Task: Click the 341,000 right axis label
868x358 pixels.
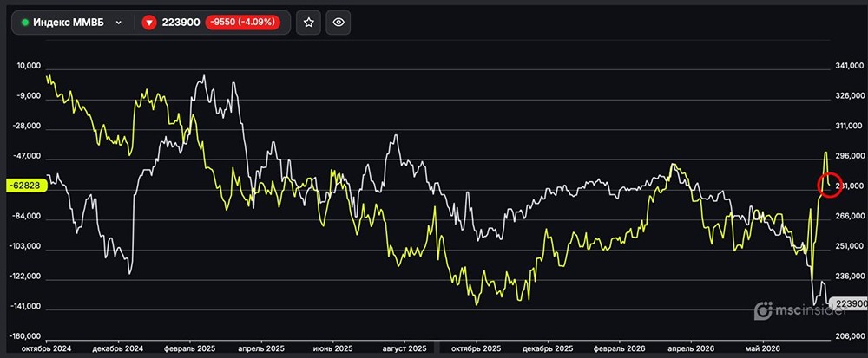Action: coord(849,66)
